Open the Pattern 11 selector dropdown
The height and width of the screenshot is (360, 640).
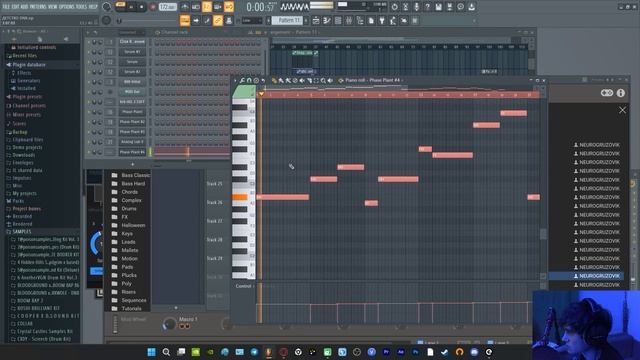tap(287, 20)
